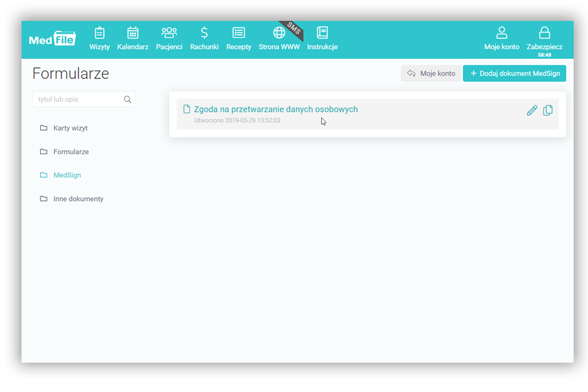The height and width of the screenshot is (392, 588).
Task: Click the MedFile logo
Action: click(x=52, y=39)
